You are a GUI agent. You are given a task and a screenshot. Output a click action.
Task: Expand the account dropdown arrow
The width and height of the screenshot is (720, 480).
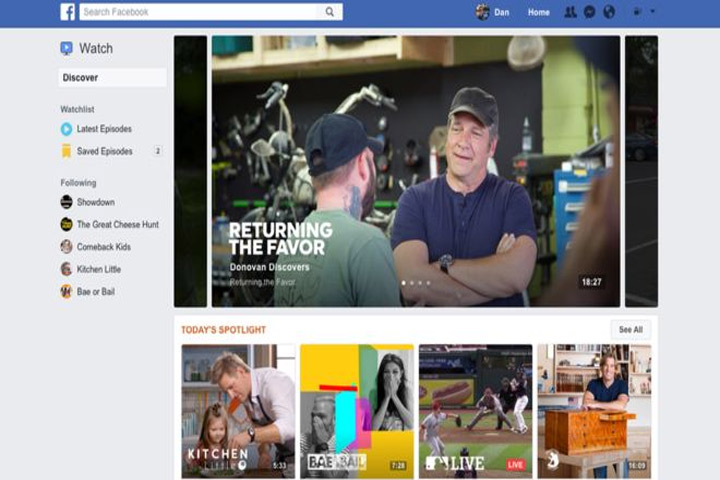[652, 11]
